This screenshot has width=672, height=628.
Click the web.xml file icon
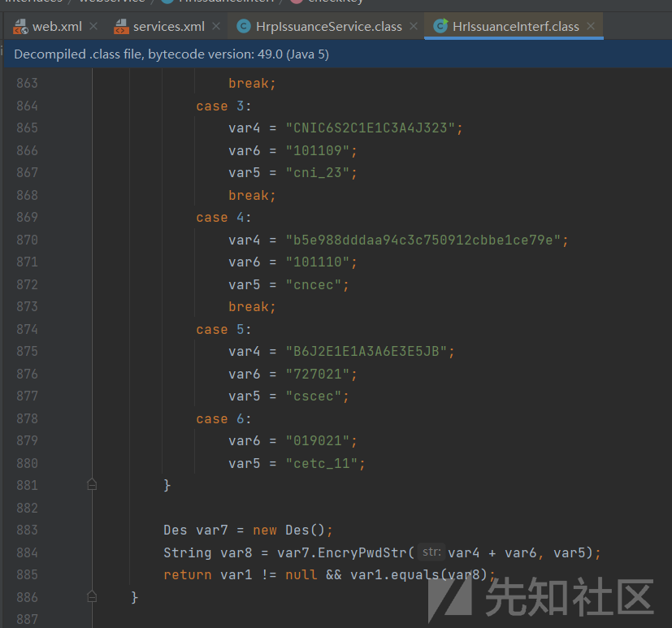point(20,27)
